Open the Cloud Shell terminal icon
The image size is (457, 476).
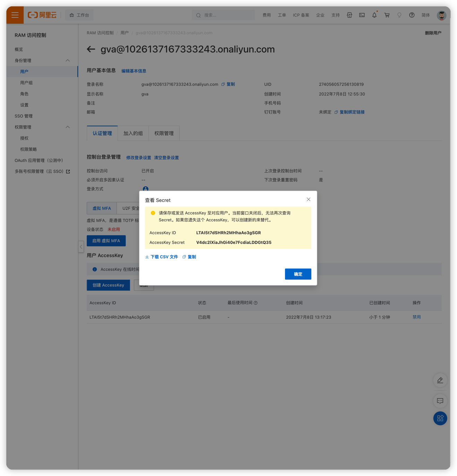click(362, 15)
